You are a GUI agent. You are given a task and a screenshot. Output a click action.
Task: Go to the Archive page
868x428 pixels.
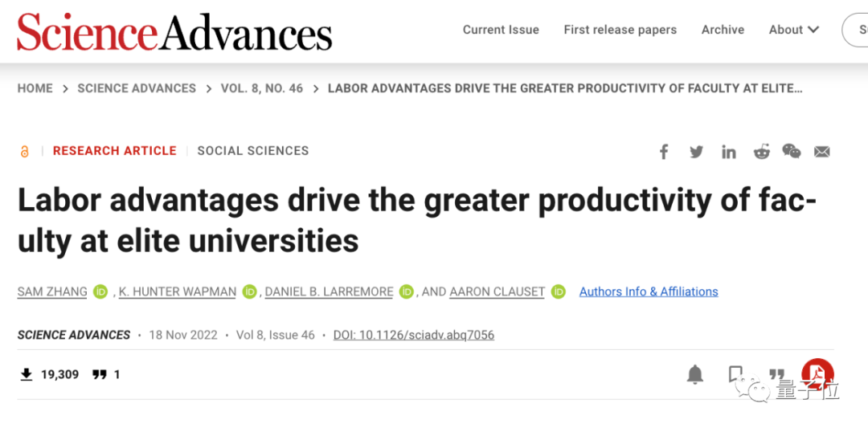pos(723,30)
